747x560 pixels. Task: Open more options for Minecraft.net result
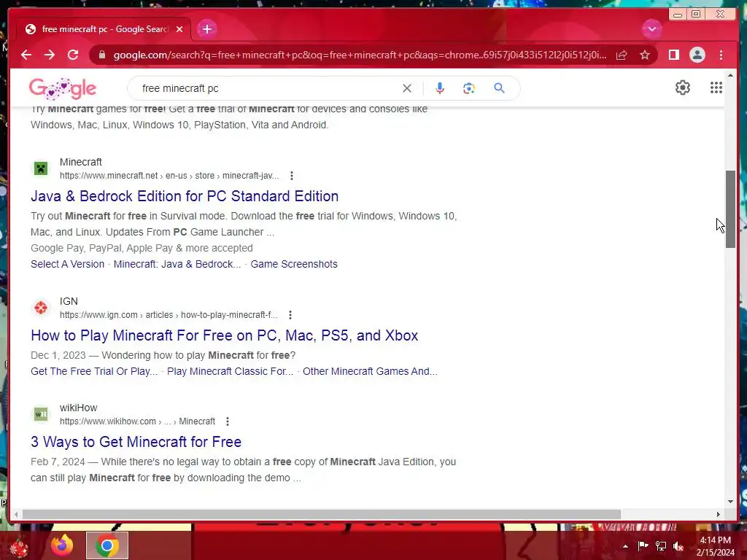click(x=292, y=176)
